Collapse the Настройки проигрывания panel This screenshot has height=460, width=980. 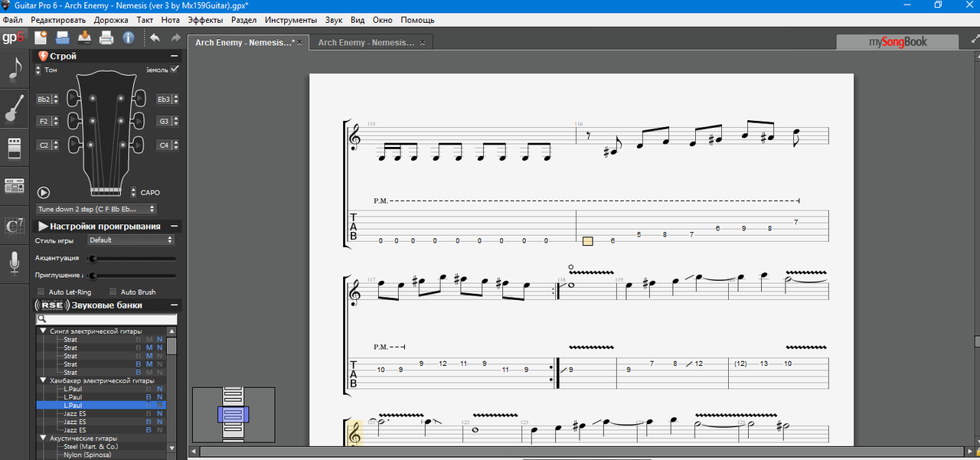[175, 226]
